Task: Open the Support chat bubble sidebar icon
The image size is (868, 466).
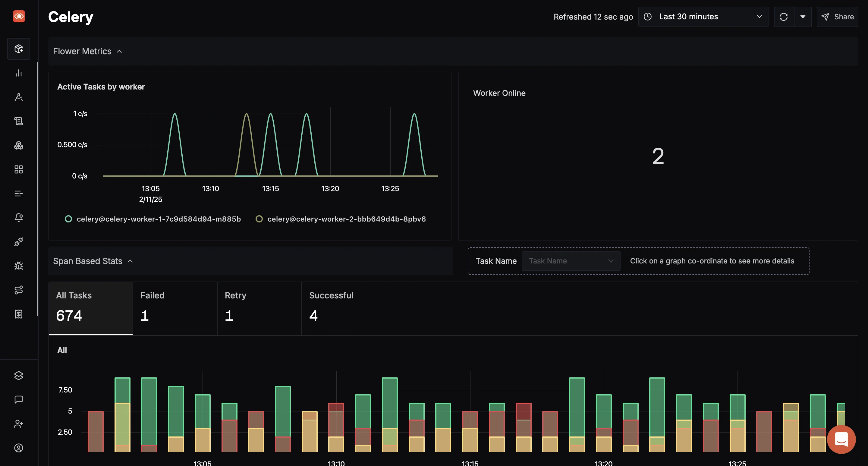Action: coord(19,400)
